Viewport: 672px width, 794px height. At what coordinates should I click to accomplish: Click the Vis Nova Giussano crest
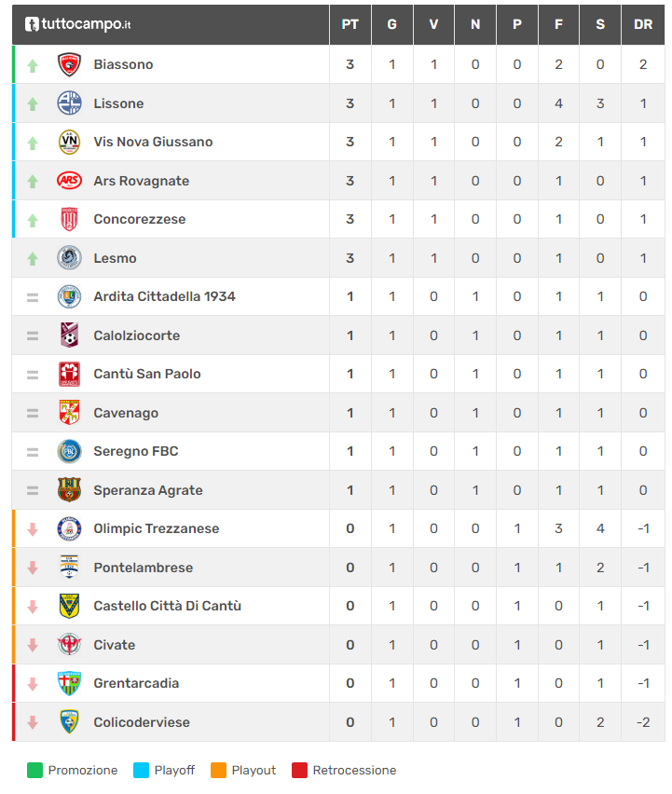pyautogui.click(x=70, y=142)
